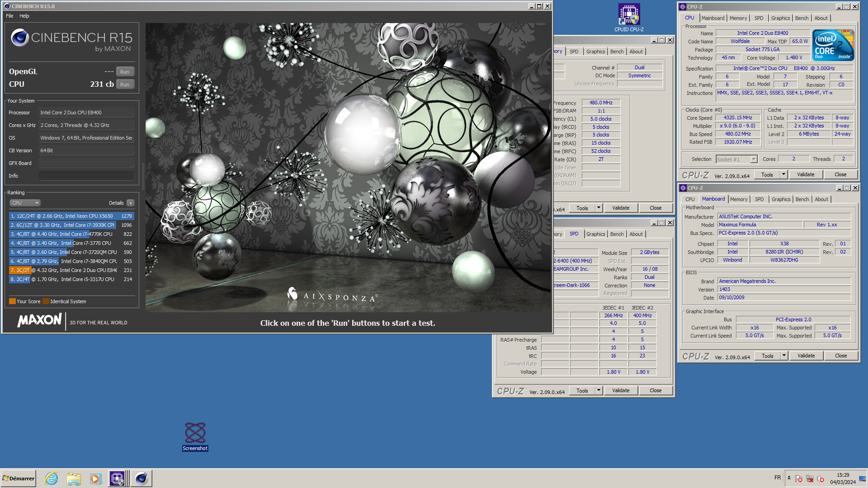Open Windows Explorer folder in taskbar

(x=73, y=479)
